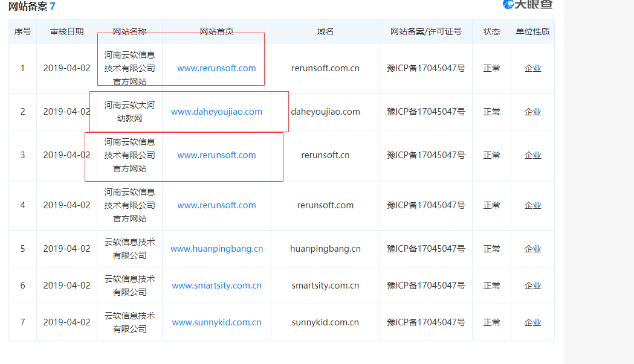Open the www.smartsity.com.cn homepage link
634x364 pixels.
click(216, 286)
